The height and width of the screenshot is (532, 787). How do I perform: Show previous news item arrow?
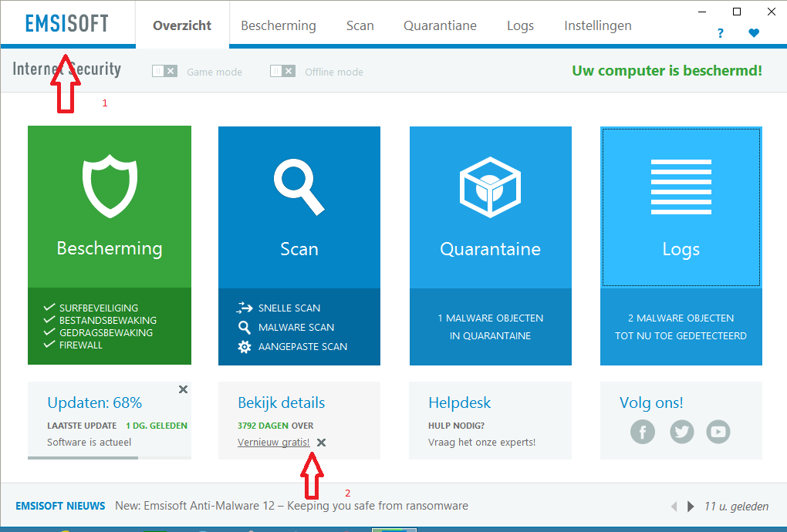click(674, 507)
